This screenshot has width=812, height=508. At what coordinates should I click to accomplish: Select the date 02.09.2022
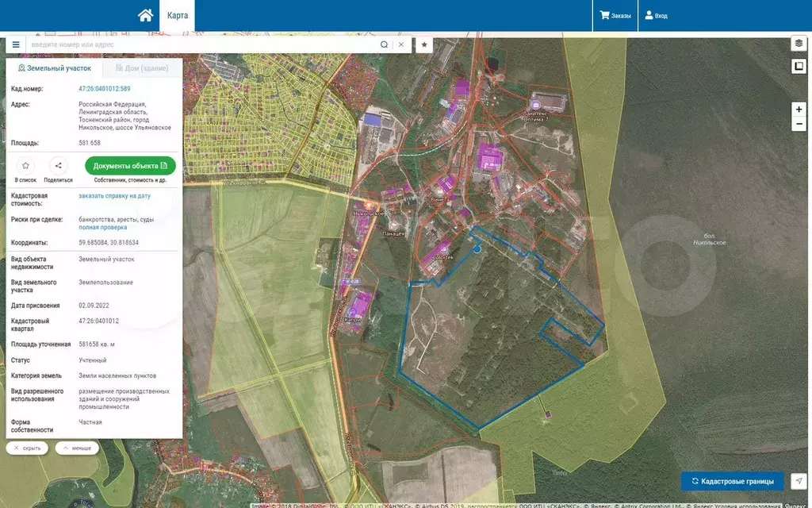[x=94, y=306]
